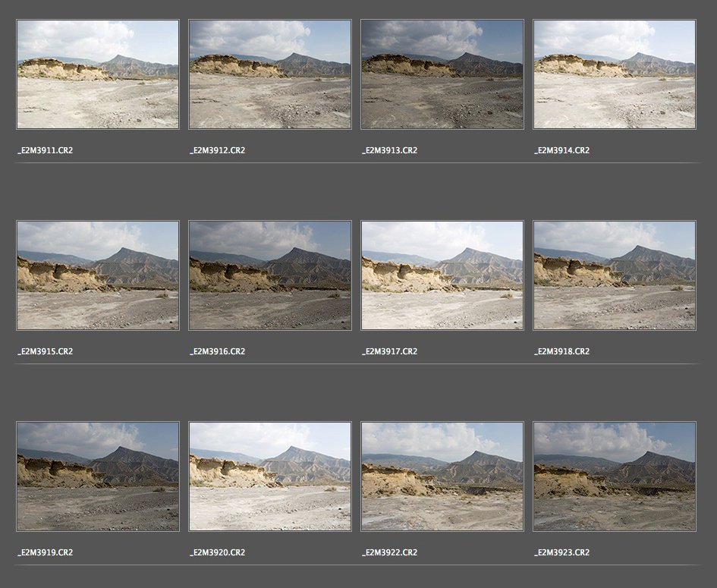Select the _E2M3914.CR2 filename label
The image size is (717, 588).
(x=562, y=150)
